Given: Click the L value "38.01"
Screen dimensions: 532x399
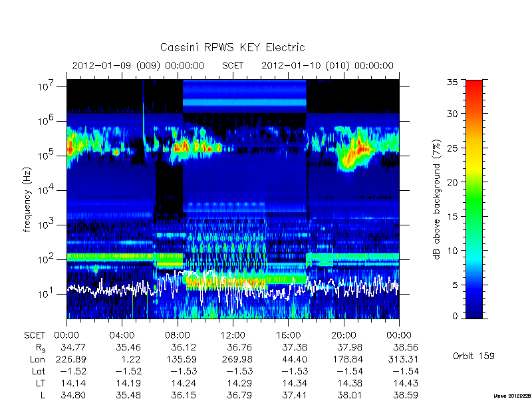Looking at the screenshot, I should pyautogui.click(x=350, y=395).
